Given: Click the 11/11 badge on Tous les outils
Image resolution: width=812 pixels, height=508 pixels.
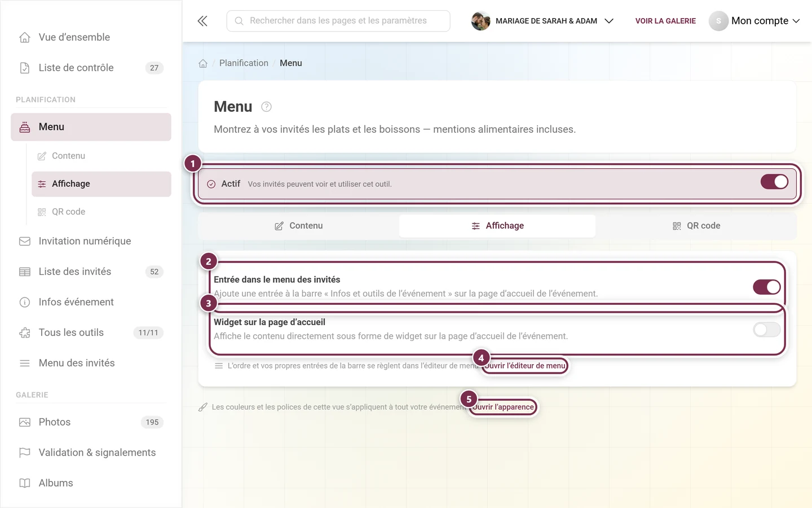Looking at the screenshot, I should 148,332.
